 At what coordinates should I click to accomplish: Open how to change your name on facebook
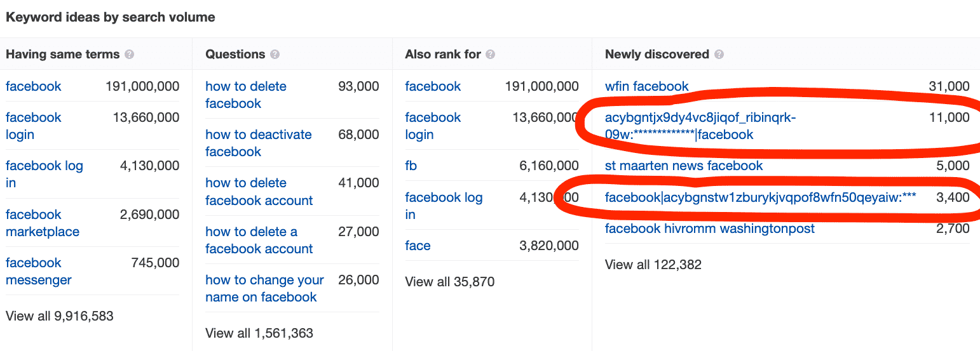264,288
